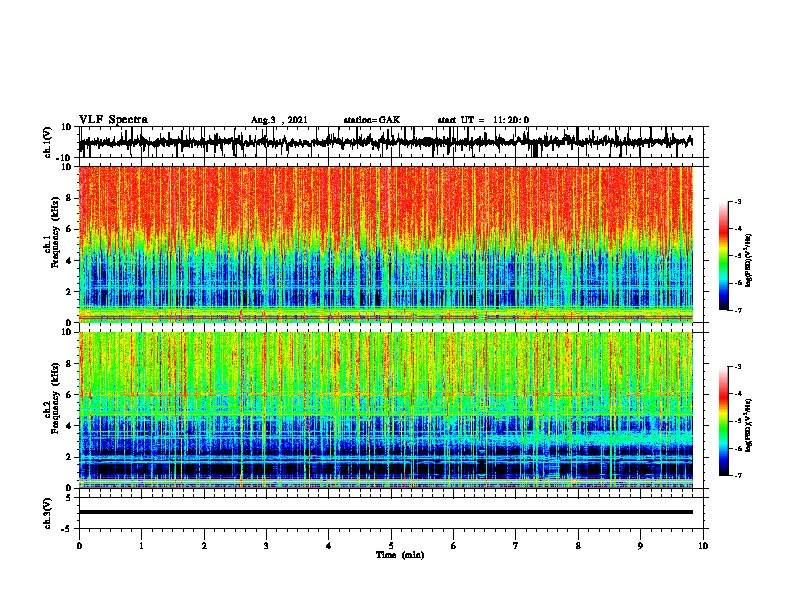Click the "4" kHz tick on ch.2 spectrogram

(x=69, y=426)
